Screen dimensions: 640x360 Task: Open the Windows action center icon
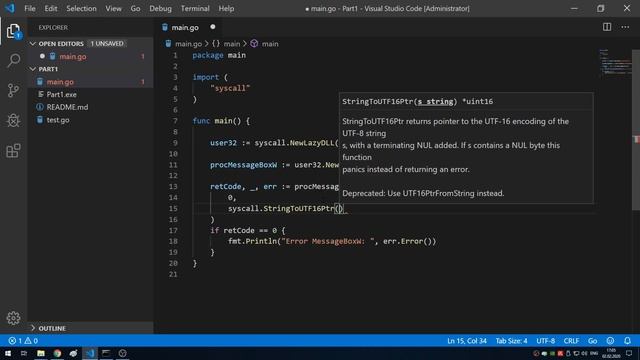[629, 353]
